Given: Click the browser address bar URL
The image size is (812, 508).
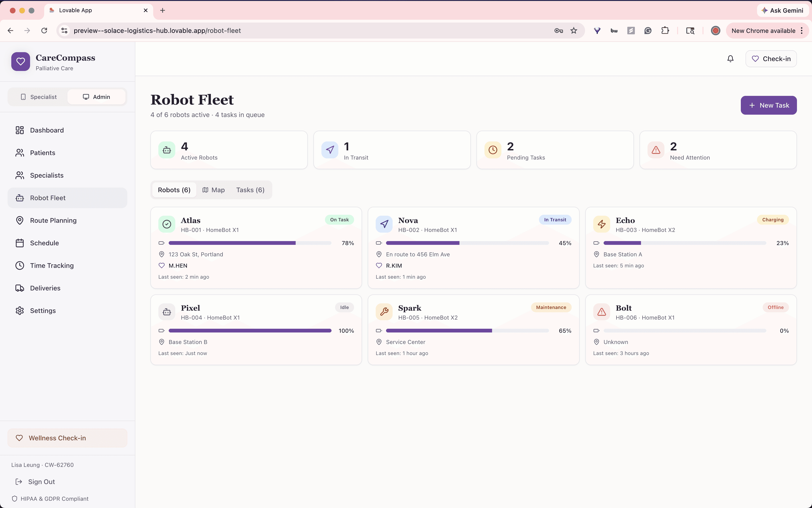Looking at the screenshot, I should 157,31.
